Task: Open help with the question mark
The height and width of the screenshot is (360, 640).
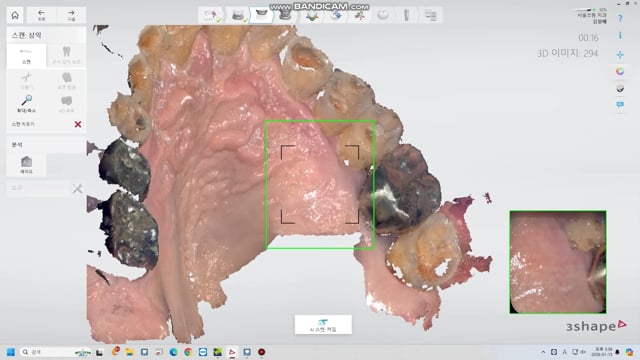Action: coord(620,19)
